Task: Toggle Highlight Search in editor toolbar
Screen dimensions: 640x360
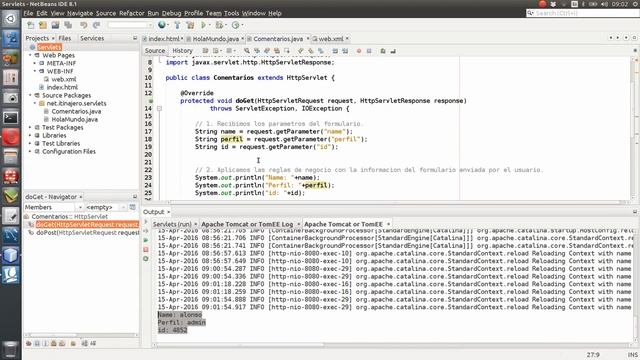Action: (277, 51)
